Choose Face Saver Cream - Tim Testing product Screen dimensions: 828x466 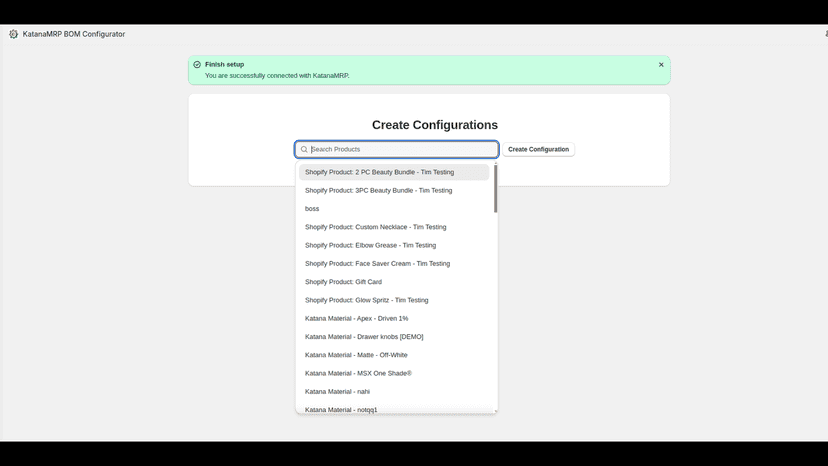394,263
